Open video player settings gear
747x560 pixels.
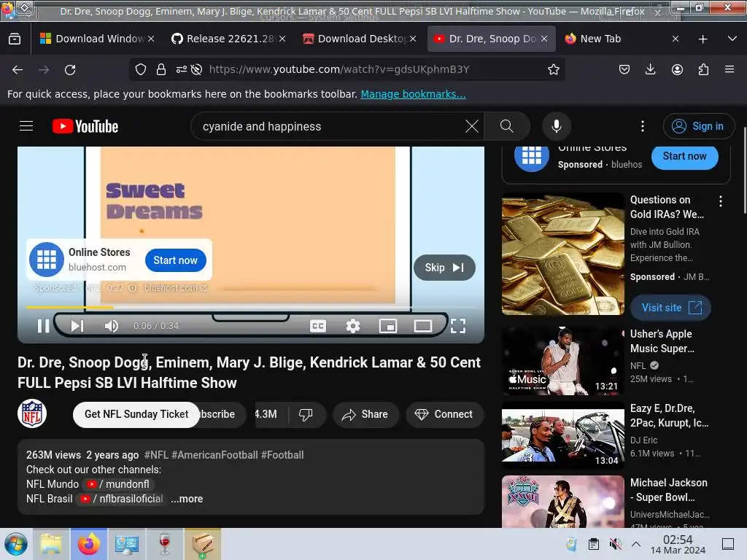pos(352,326)
